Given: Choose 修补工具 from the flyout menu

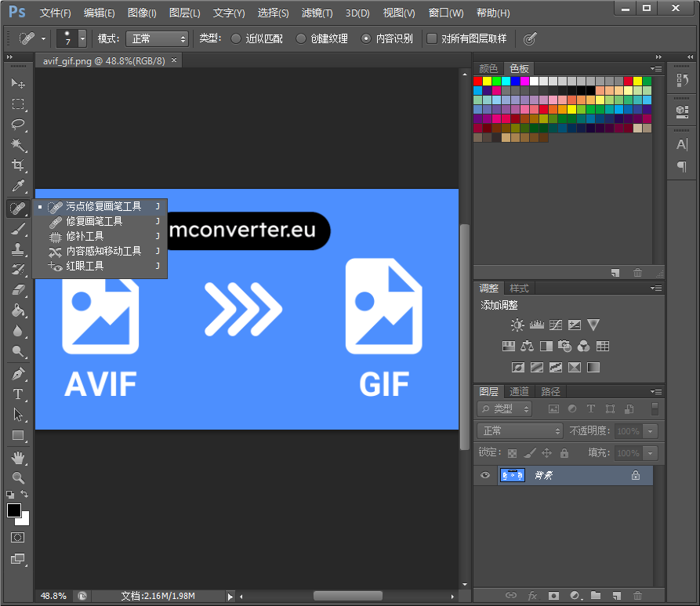Looking at the screenshot, I should [x=85, y=236].
